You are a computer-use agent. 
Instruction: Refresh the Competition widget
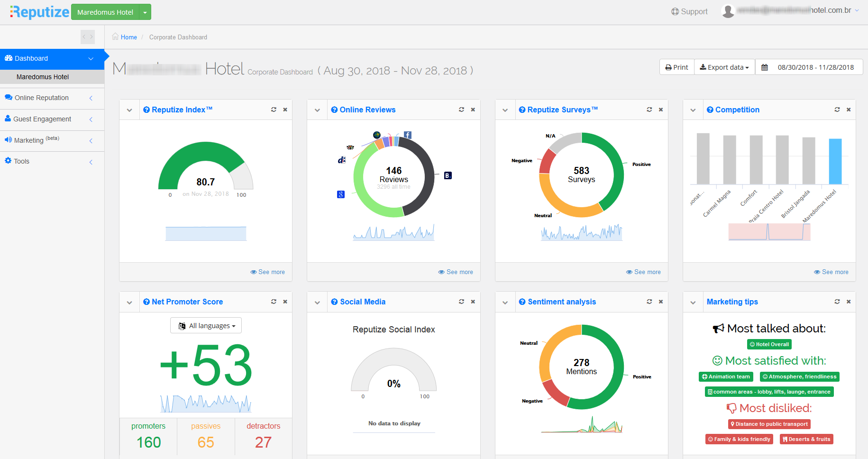(x=837, y=110)
